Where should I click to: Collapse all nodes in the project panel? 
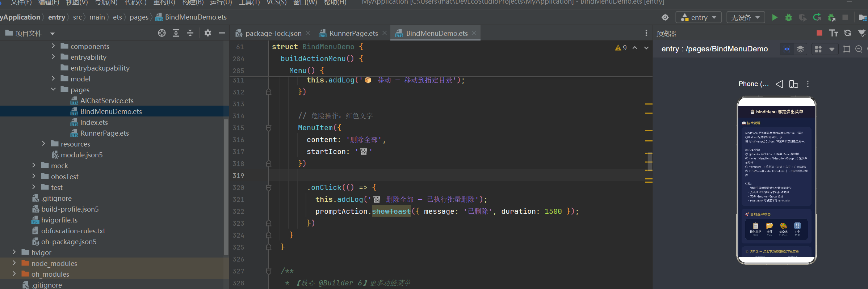pos(190,33)
